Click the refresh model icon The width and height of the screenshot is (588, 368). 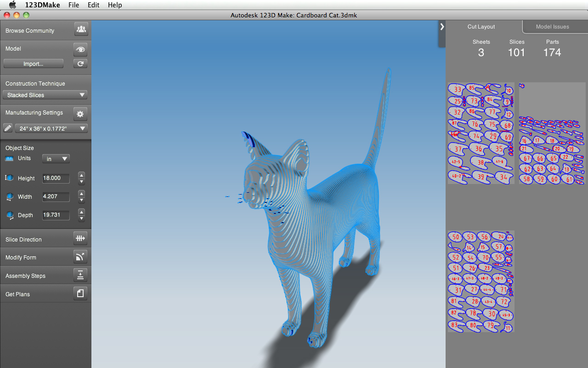pos(80,64)
